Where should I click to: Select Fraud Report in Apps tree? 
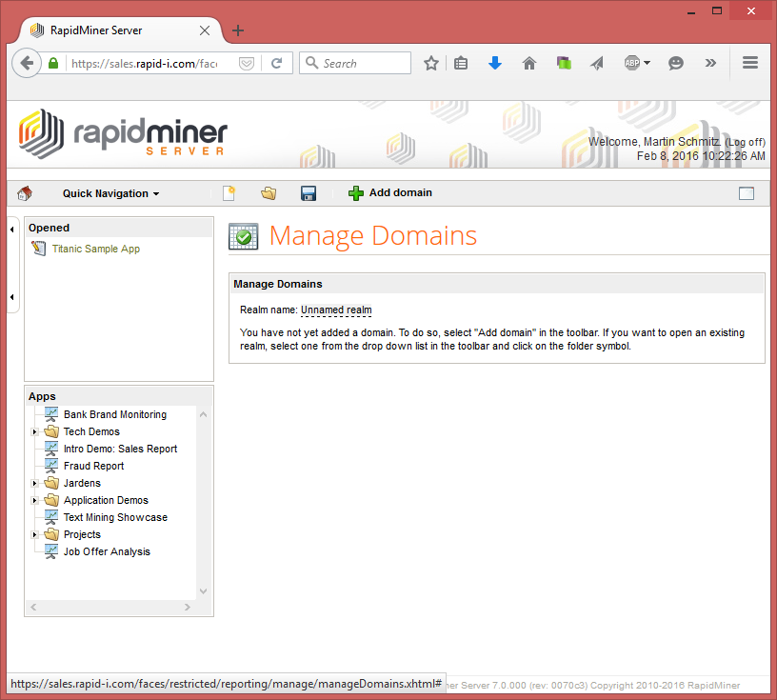click(93, 466)
